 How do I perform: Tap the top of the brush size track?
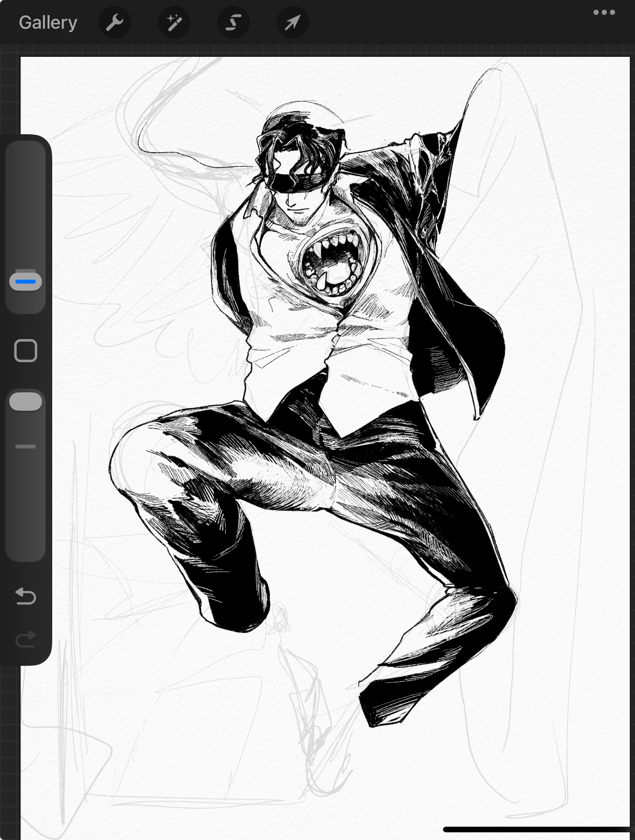pos(26,154)
